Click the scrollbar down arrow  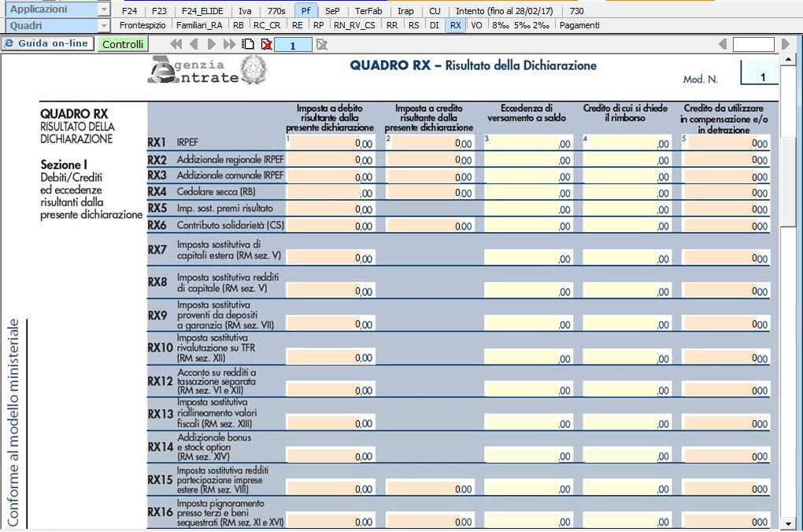787,524
